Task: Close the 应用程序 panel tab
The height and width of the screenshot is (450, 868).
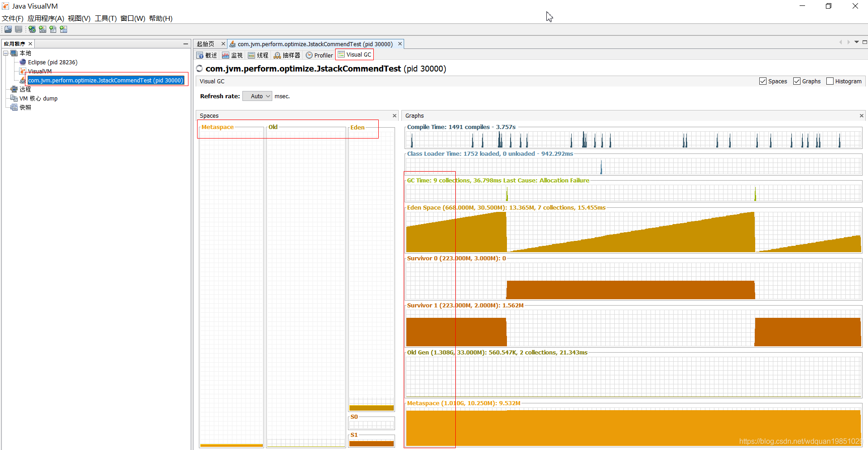Action: click(x=30, y=44)
